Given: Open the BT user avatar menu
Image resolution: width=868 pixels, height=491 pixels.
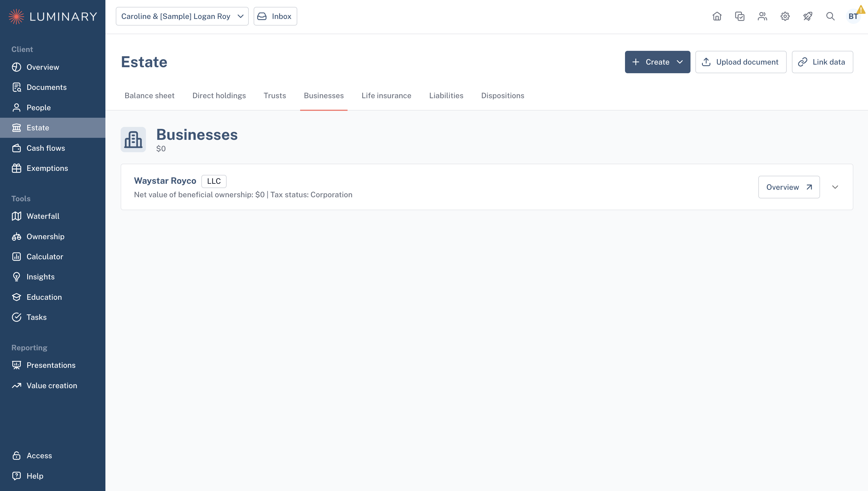Looking at the screenshot, I should click(853, 16).
